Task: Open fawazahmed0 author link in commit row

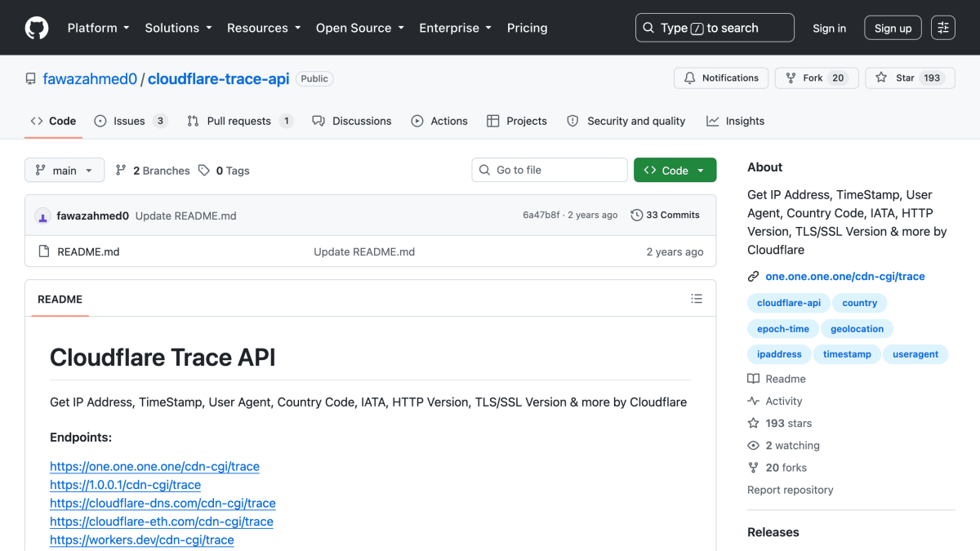Action: coord(92,216)
